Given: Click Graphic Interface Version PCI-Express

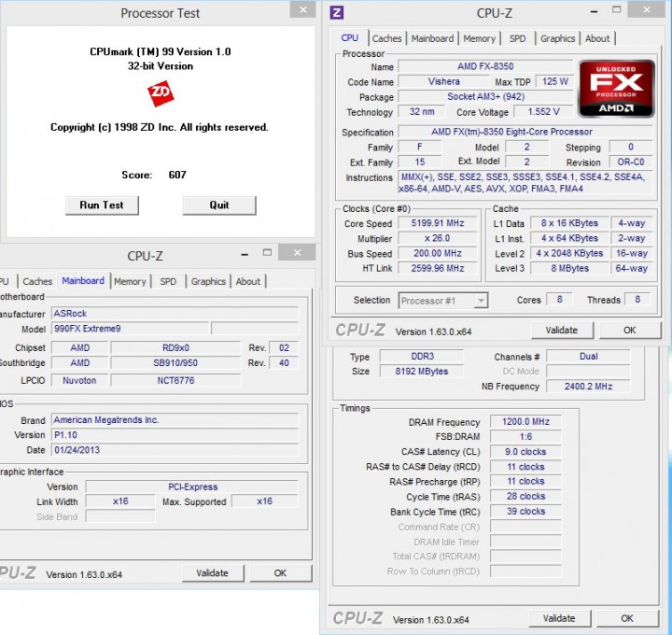Looking at the screenshot, I should (192, 487).
